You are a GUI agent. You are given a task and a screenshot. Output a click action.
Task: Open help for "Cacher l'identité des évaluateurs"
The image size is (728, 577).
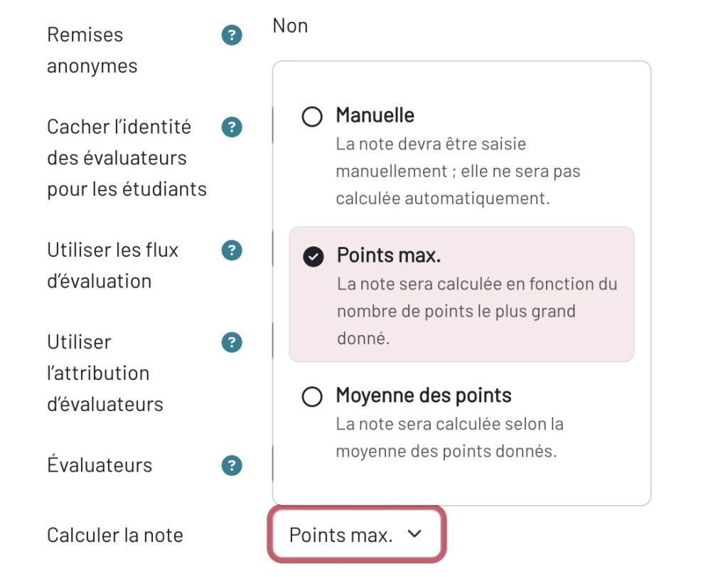tap(231, 127)
